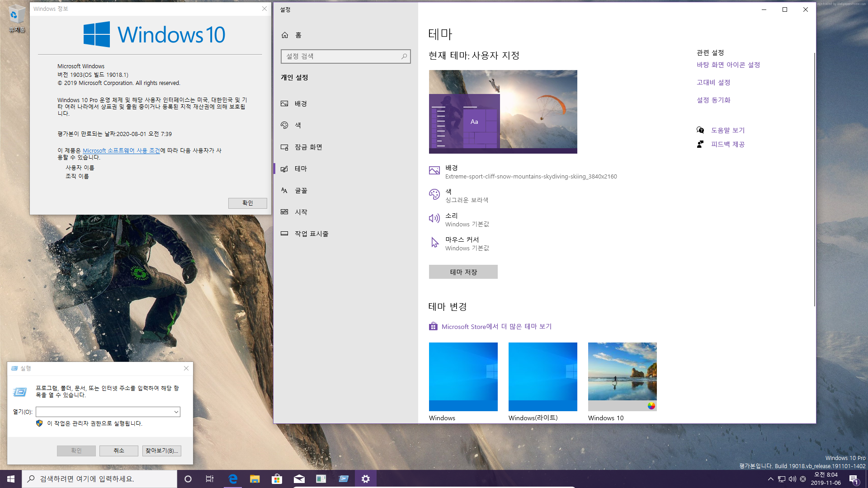This screenshot has height=488, width=868.
Task: Click the current theme preview image
Action: click(x=503, y=112)
